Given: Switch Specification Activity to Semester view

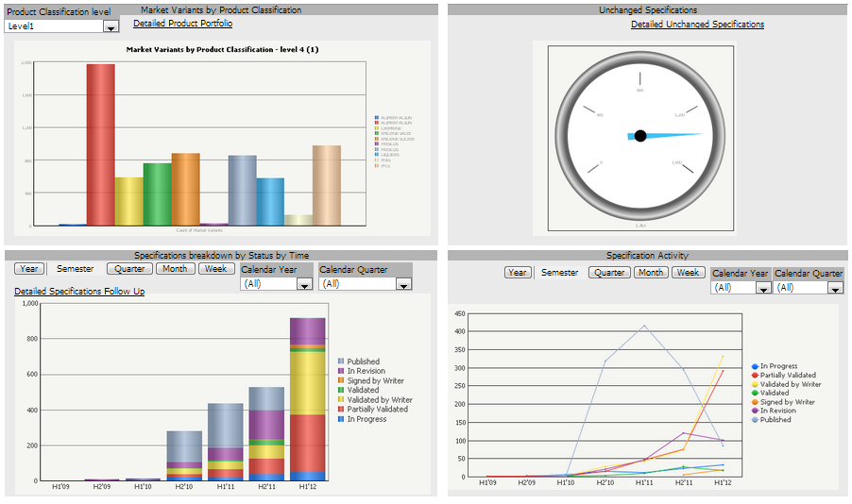Looking at the screenshot, I should 559,273.
